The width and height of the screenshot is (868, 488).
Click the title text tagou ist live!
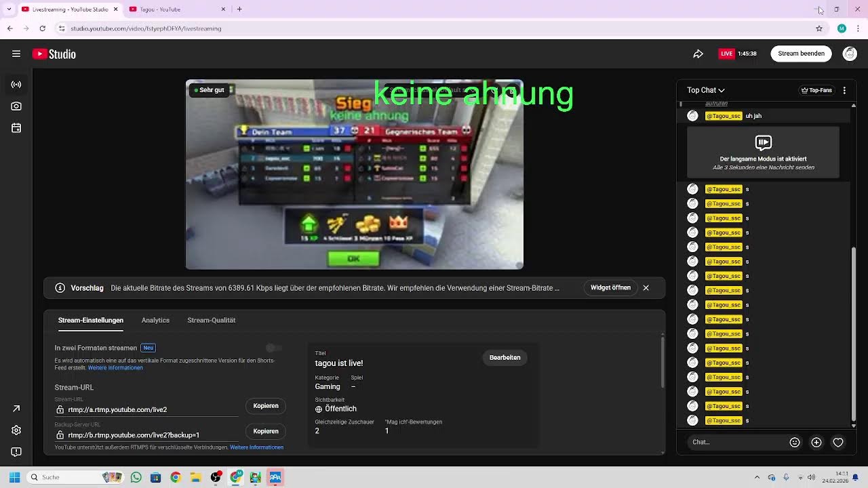339,363
